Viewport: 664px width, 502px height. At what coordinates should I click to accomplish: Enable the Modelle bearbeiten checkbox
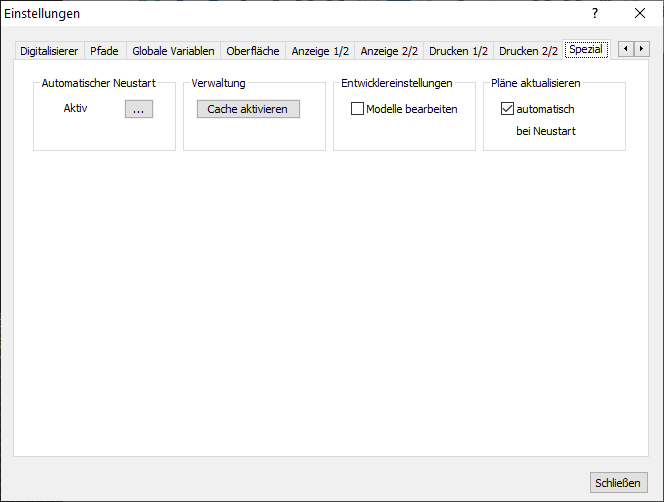click(358, 109)
